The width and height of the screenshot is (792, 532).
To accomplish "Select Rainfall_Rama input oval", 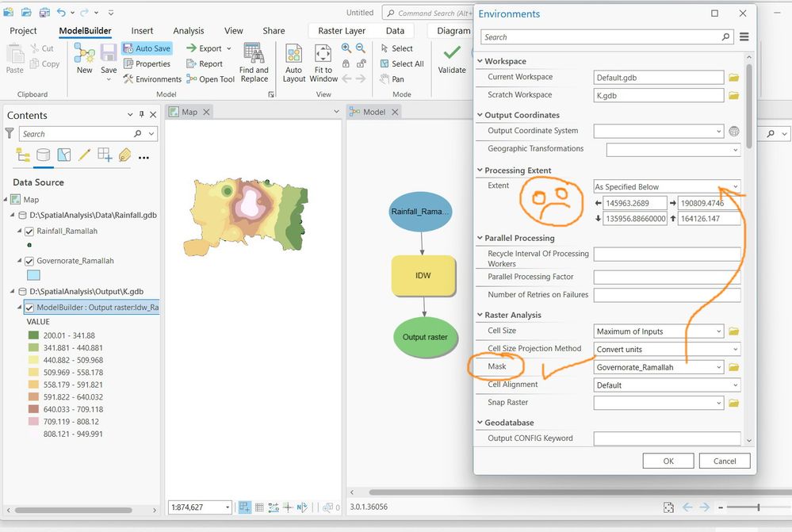I will (420, 212).
